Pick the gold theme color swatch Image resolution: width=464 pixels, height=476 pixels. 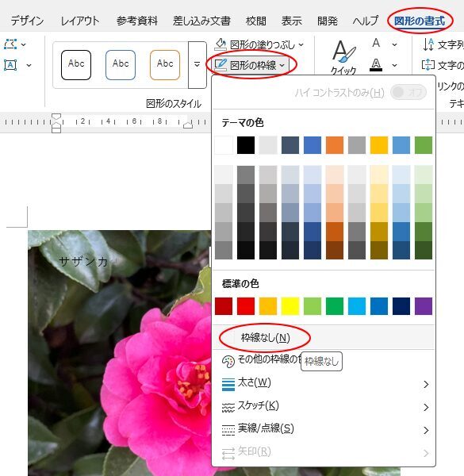378,145
